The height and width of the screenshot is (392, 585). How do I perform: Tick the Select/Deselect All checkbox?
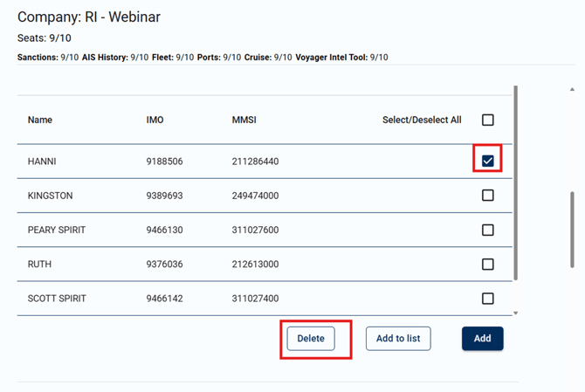coord(488,120)
